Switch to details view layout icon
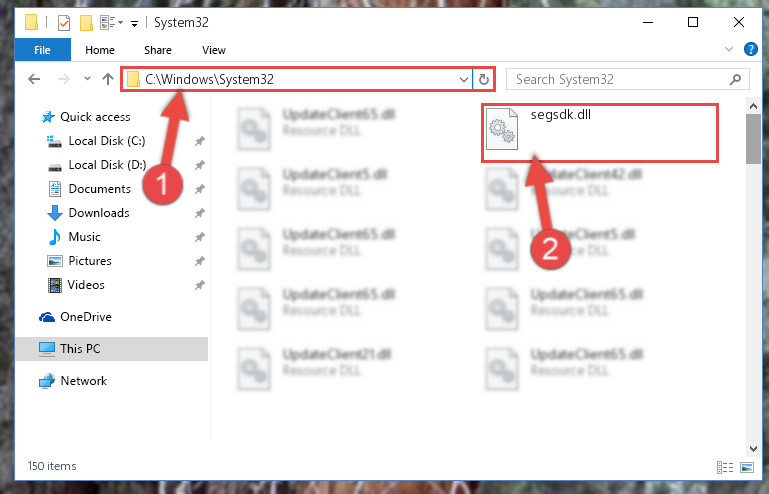The width and height of the screenshot is (769, 494). (x=725, y=467)
